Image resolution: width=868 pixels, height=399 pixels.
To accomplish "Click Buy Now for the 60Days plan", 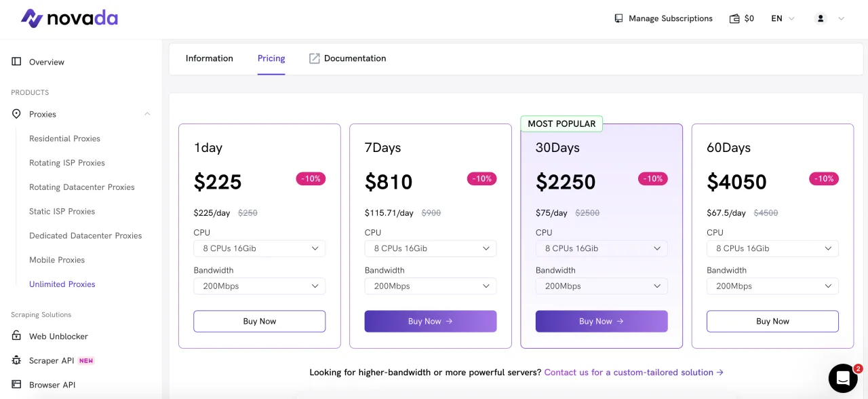I will point(772,322).
